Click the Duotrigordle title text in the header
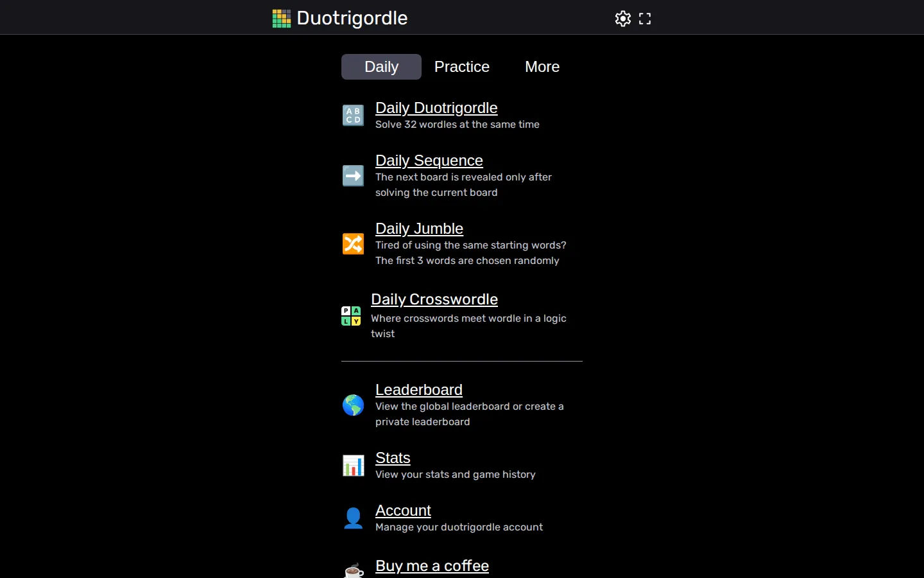 (352, 18)
